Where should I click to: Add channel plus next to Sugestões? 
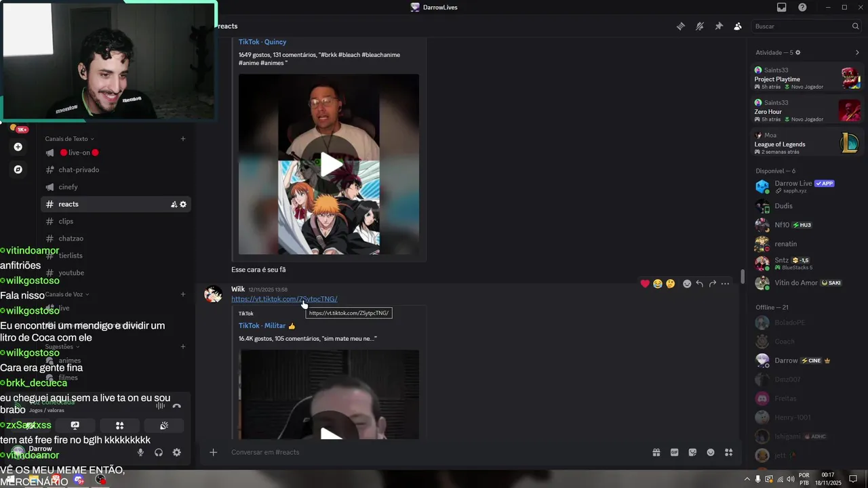pos(183,347)
